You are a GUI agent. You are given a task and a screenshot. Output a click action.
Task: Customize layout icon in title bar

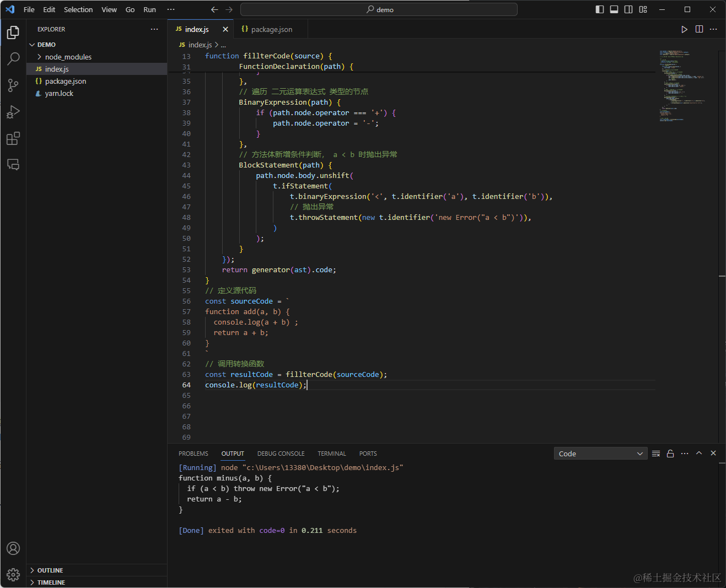(643, 9)
